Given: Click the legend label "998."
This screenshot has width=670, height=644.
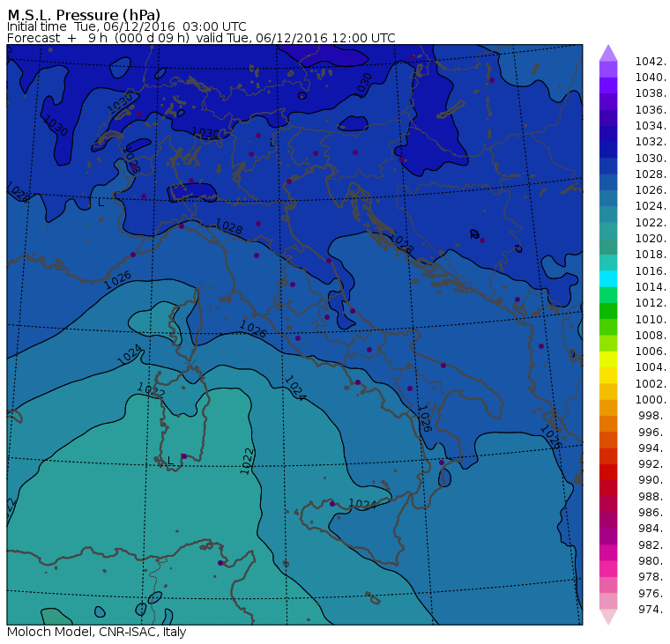Looking at the screenshot, I should [x=653, y=416].
